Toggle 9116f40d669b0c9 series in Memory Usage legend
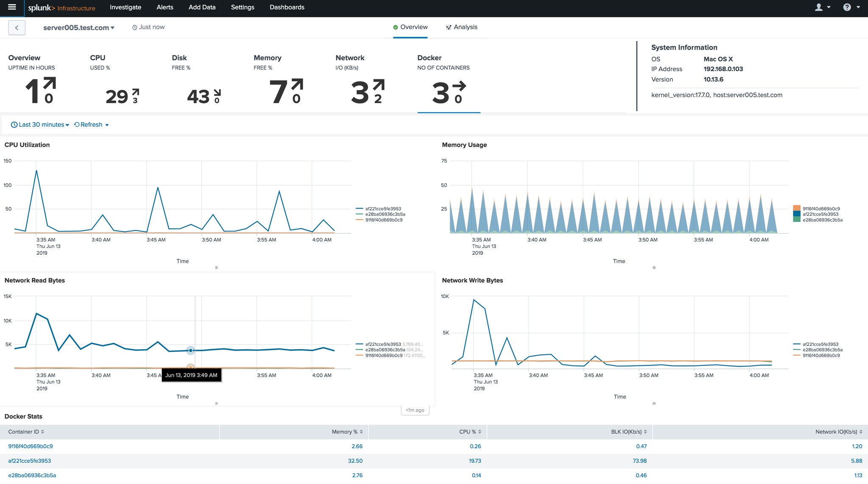The image size is (868, 484). pos(821,209)
